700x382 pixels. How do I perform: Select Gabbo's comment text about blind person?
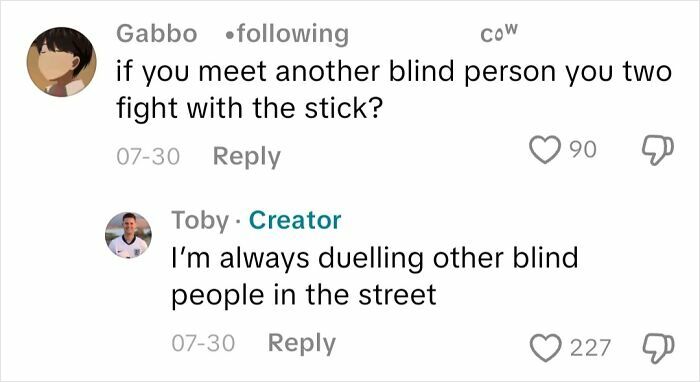(x=394, y=90)
